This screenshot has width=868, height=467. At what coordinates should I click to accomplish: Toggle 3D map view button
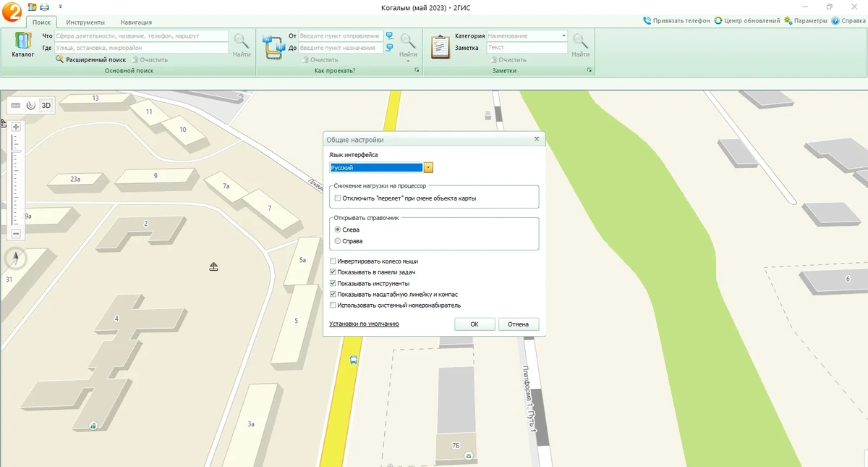click(x=46, y=105)
